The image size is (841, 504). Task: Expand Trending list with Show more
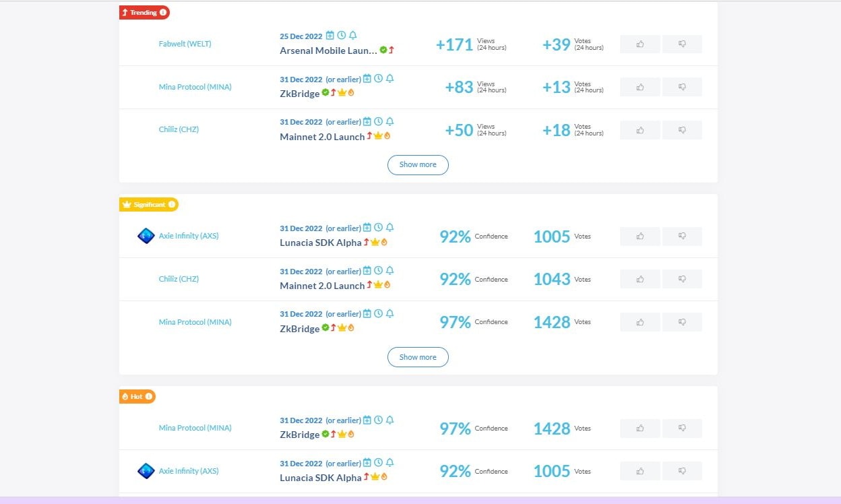418,164
